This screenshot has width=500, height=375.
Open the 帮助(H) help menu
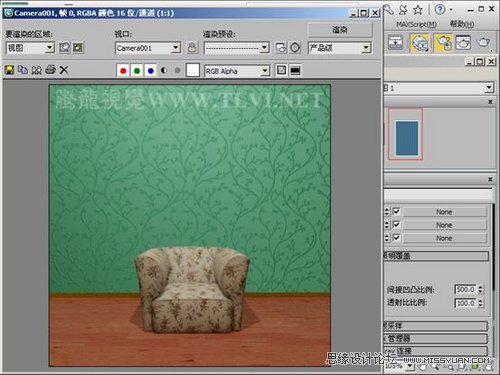[462, 24]
